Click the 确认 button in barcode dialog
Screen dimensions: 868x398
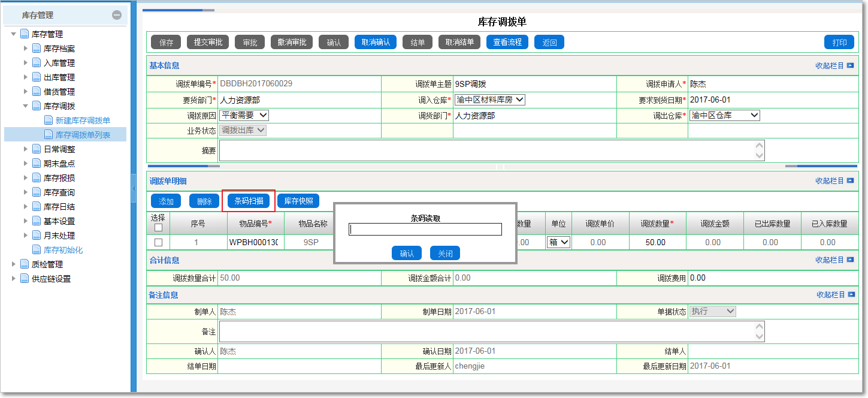pos(407,254)
